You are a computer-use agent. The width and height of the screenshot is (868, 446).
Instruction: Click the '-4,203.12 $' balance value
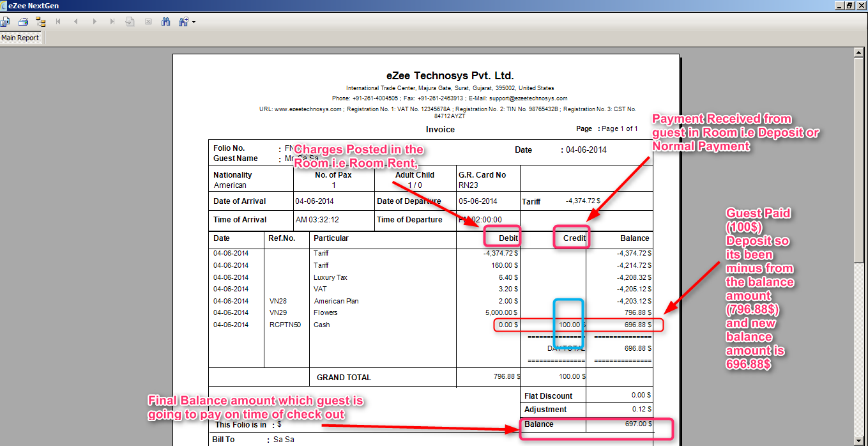click(x=634, y=301)
